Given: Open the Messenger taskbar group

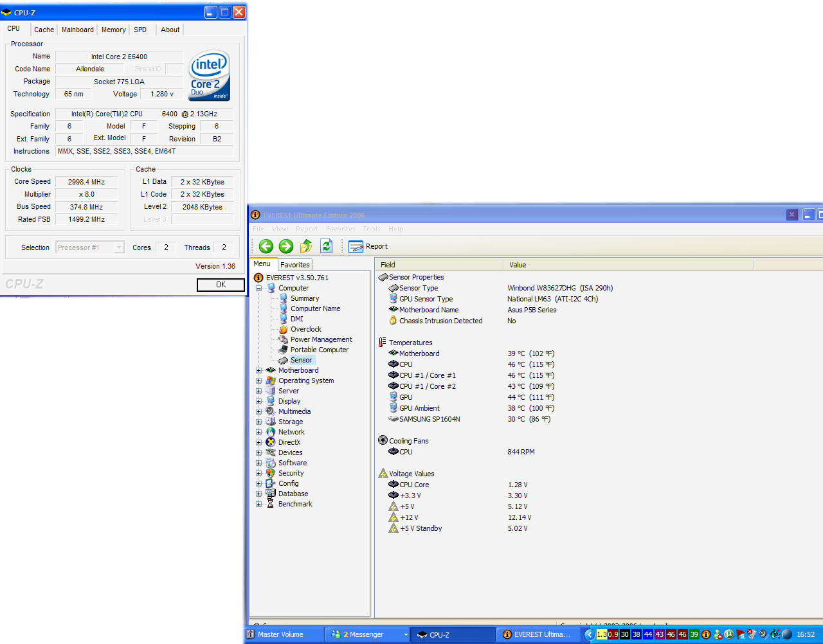Looking at the screenshot, I should [368, 634].
